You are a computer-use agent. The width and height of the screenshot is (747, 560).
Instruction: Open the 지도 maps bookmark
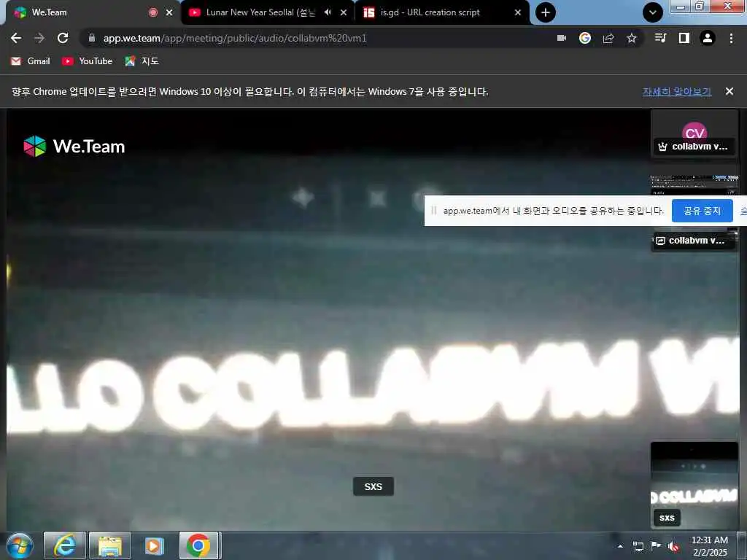click(142, 61)
